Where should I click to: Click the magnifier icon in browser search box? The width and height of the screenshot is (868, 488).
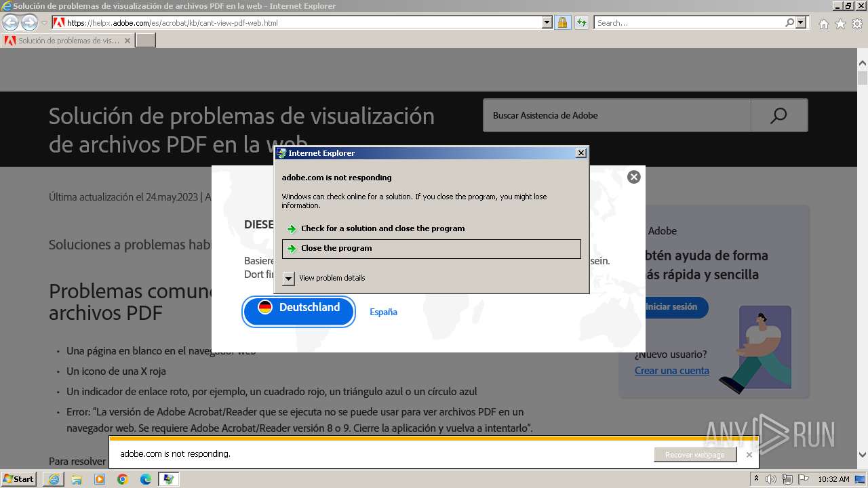[790, 22]
